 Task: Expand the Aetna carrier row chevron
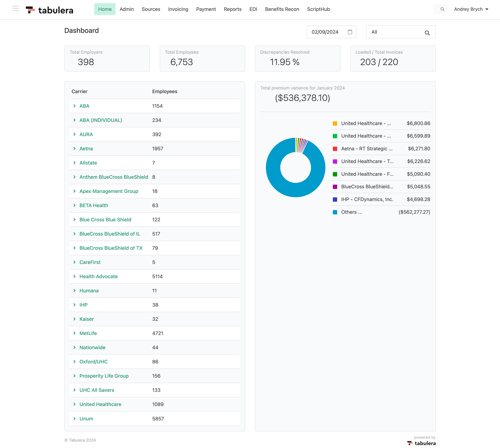point(74,149)
